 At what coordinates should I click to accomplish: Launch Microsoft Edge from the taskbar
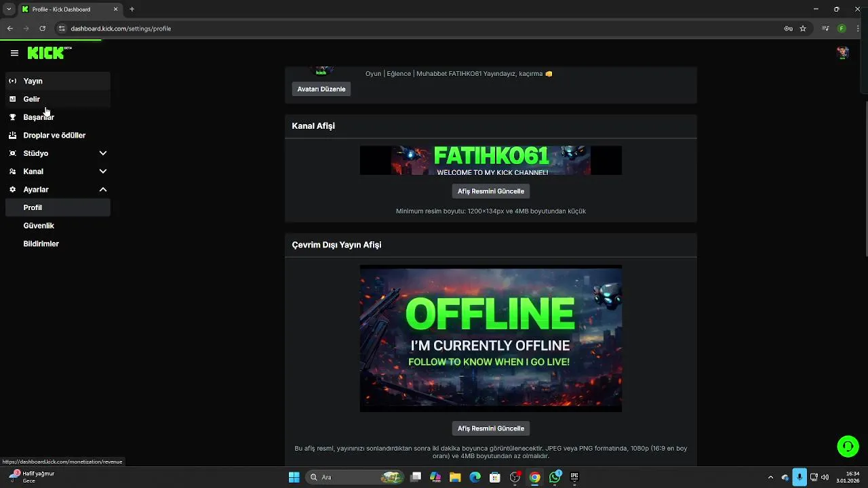coord(475,477)
